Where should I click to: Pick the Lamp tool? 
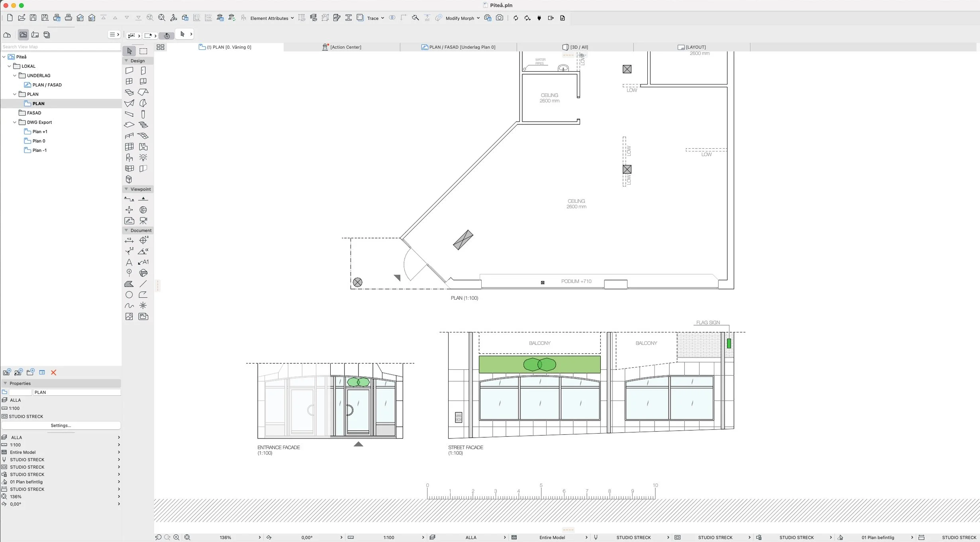point(143,158)
